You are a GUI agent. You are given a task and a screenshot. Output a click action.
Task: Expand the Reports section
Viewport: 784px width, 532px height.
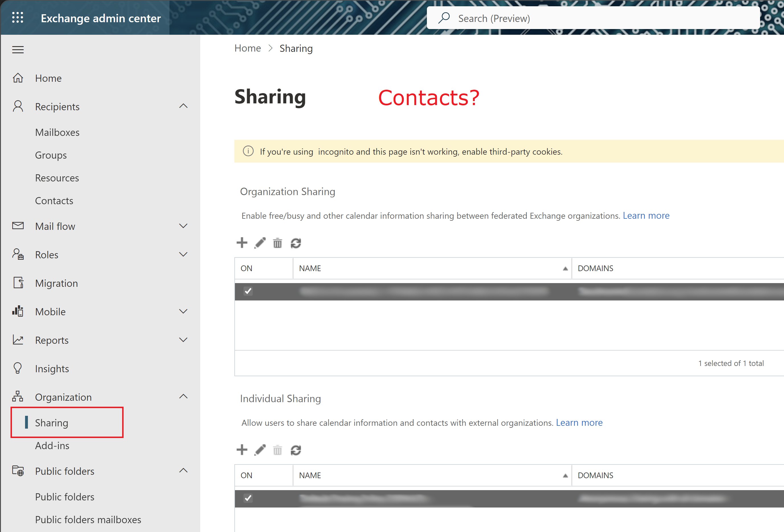(183, 340)
